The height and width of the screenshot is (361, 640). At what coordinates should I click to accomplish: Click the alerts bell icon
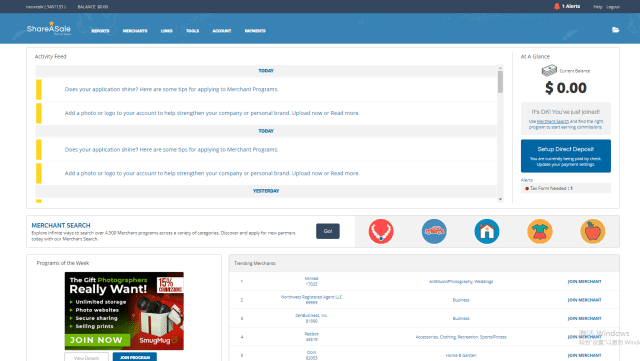[x=557, y=6]
